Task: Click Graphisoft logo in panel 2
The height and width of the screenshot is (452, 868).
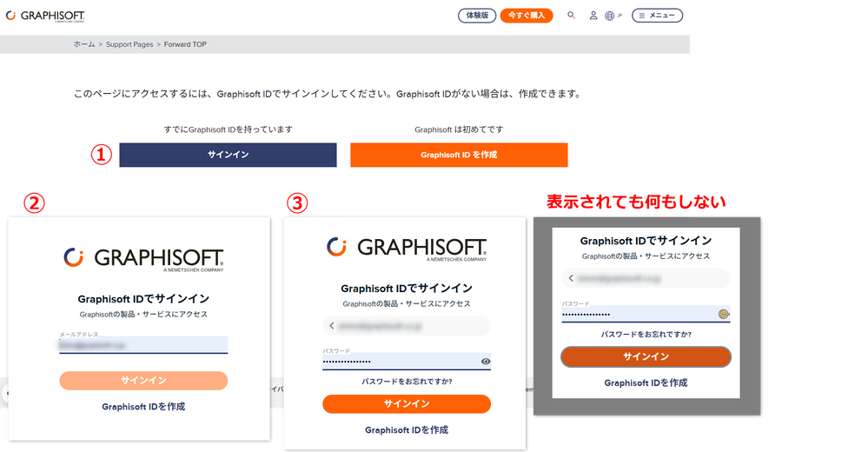Action: click(x=143, y=259)
